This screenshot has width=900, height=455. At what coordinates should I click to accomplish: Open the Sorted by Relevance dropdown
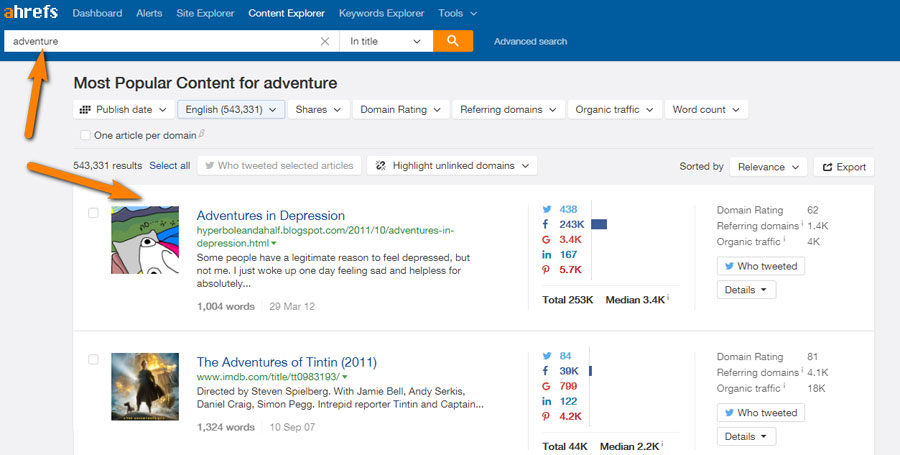[769, 167]
